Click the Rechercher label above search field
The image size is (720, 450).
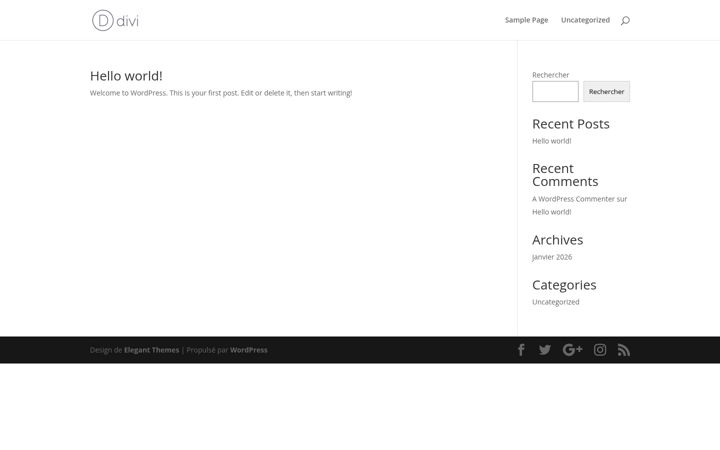click(551, 75)
